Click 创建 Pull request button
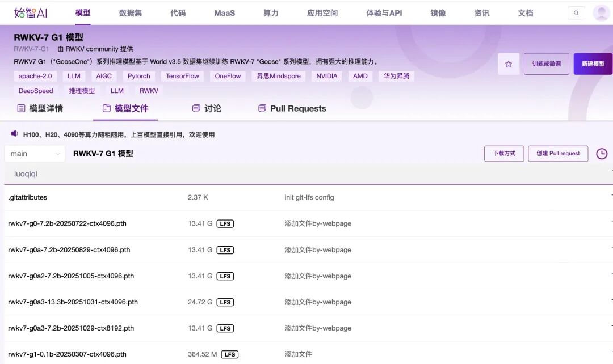 (x=558, y=154)
